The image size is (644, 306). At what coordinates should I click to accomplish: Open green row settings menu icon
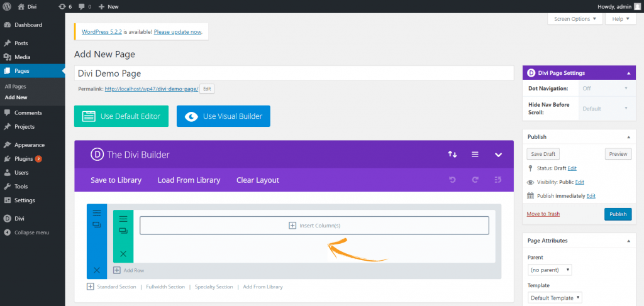coord(123,219)
